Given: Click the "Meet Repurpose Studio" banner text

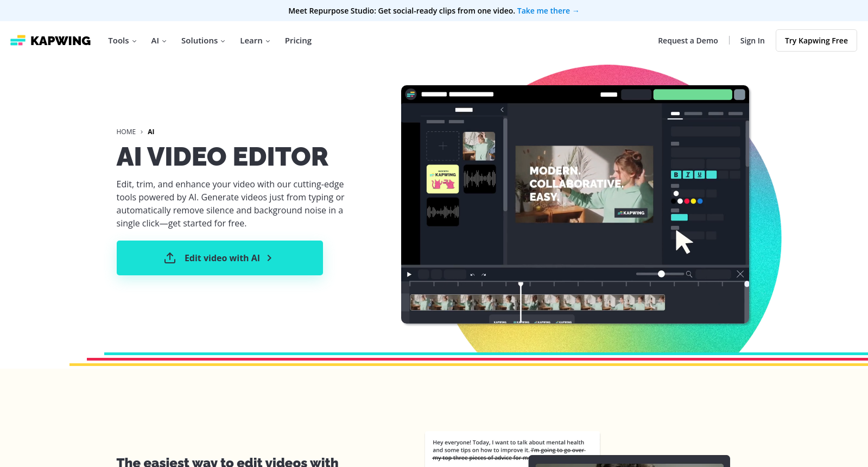Looking at the screenshot, I should 402,11.
